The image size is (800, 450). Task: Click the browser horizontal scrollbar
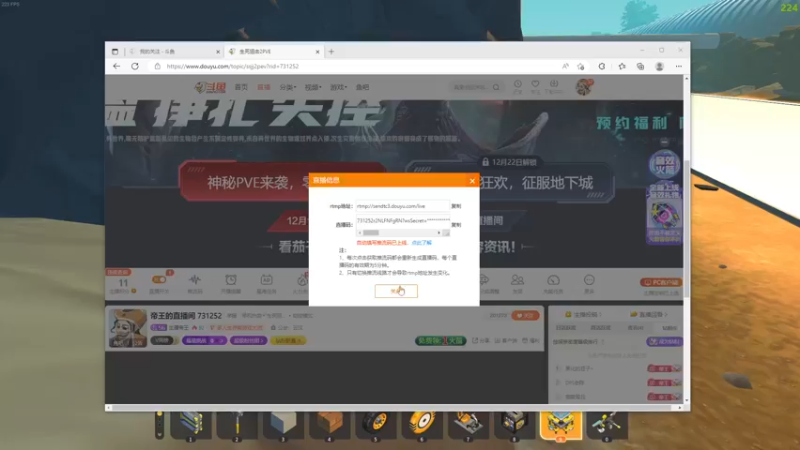(390, 408)
